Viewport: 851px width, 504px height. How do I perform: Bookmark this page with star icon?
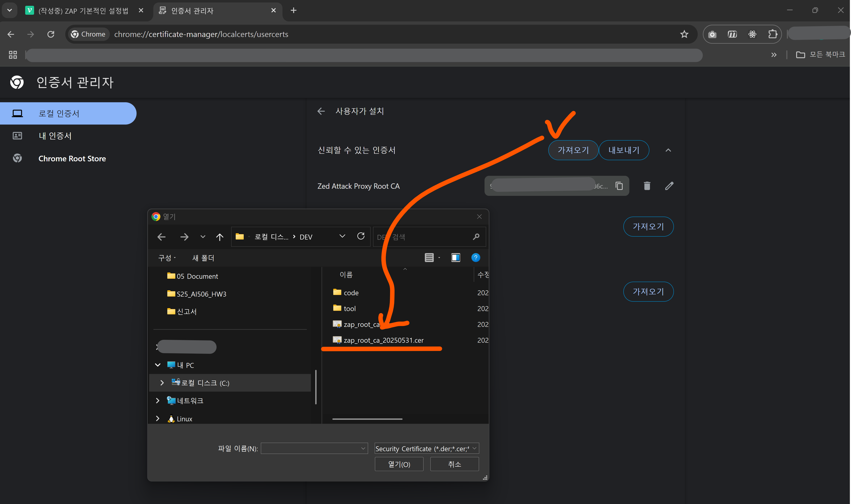tap(684, 34)
